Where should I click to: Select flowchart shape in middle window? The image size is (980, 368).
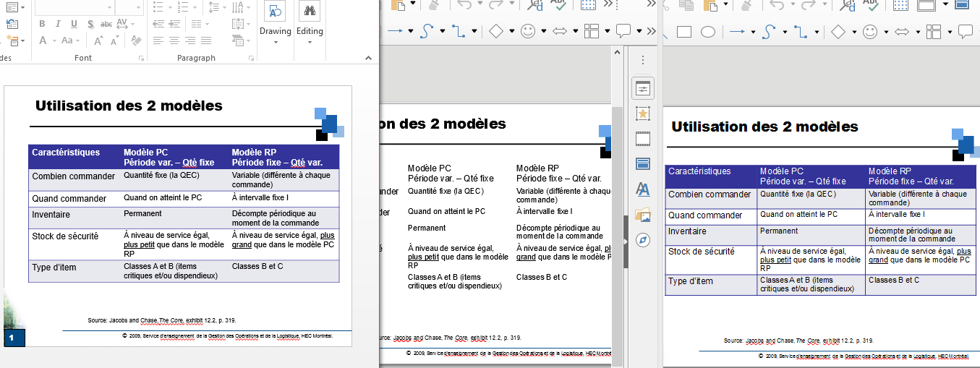(592, 31)
